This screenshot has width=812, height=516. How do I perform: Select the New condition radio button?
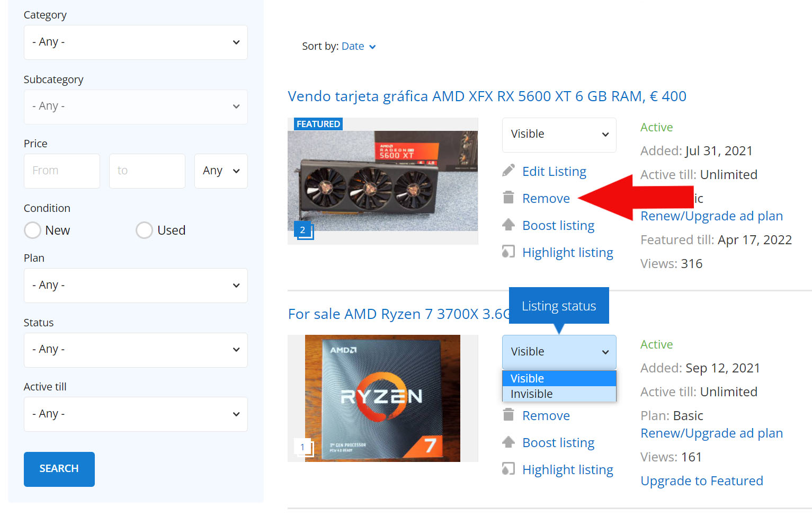(x=32, y=230)
